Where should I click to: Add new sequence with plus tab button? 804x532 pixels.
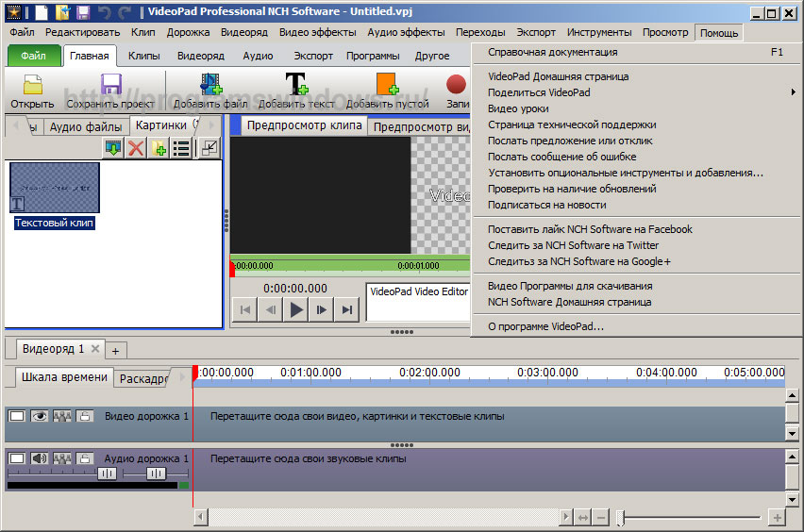(x=116, y=351)
